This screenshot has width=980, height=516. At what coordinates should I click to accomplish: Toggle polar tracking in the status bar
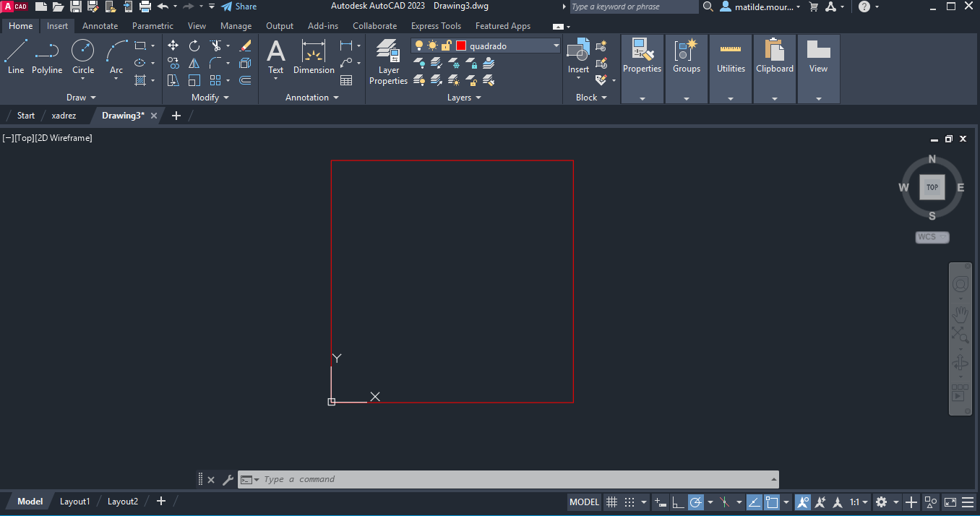pos(696,502)
